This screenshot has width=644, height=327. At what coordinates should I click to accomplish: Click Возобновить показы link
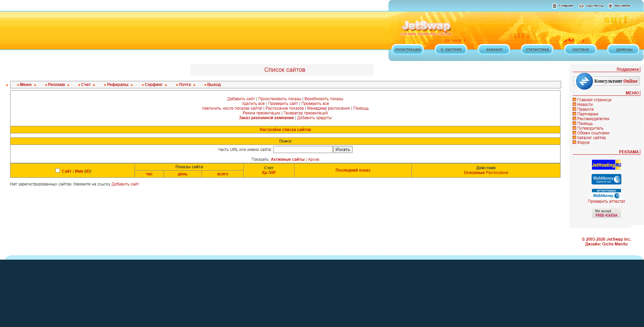[x=324, y=99]
